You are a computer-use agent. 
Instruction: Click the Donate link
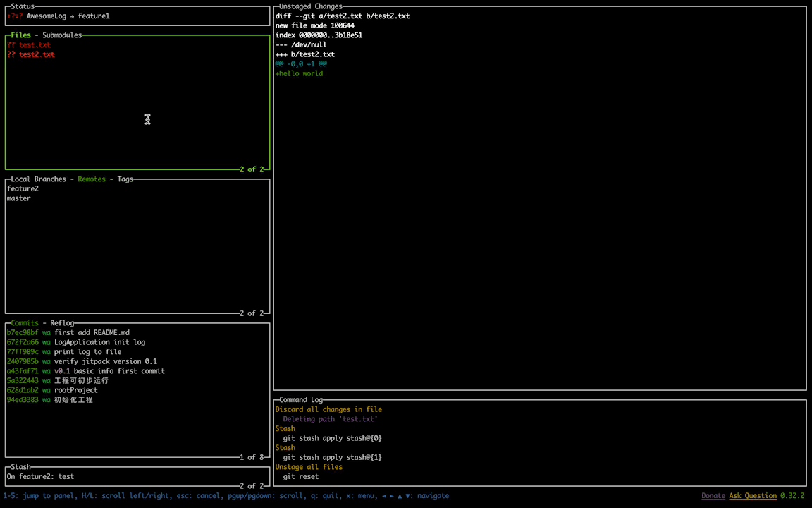point(713,496)
